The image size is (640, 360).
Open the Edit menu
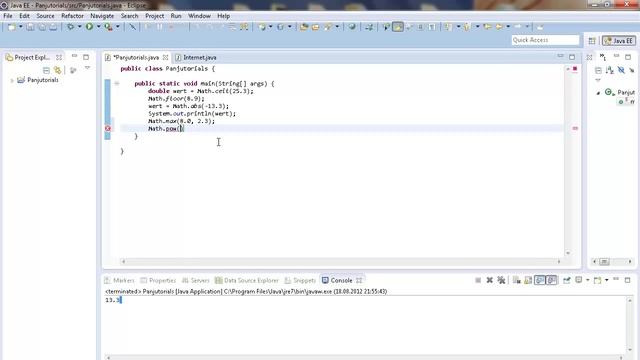[24, 16]
